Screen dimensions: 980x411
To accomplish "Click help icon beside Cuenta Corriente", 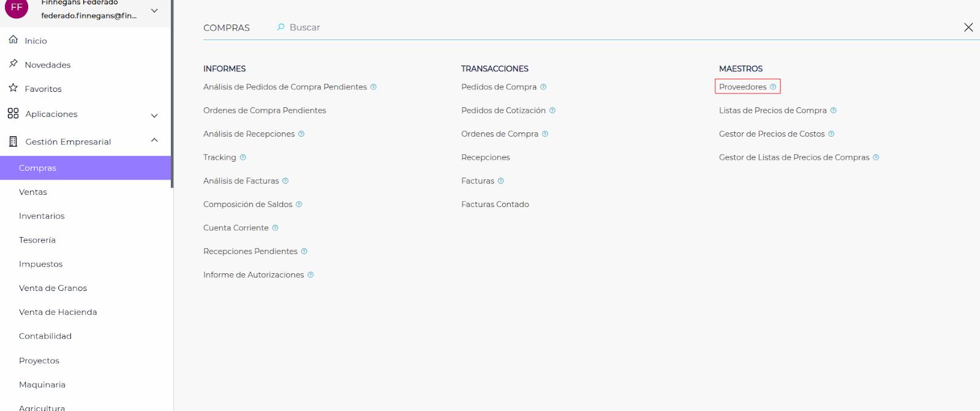I will tap(276, 228).
